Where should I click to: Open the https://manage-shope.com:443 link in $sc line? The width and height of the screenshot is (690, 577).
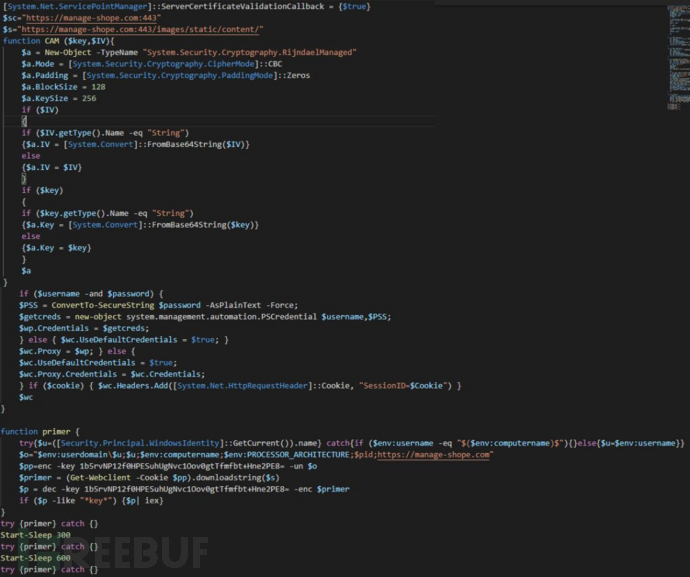[92, 18]
